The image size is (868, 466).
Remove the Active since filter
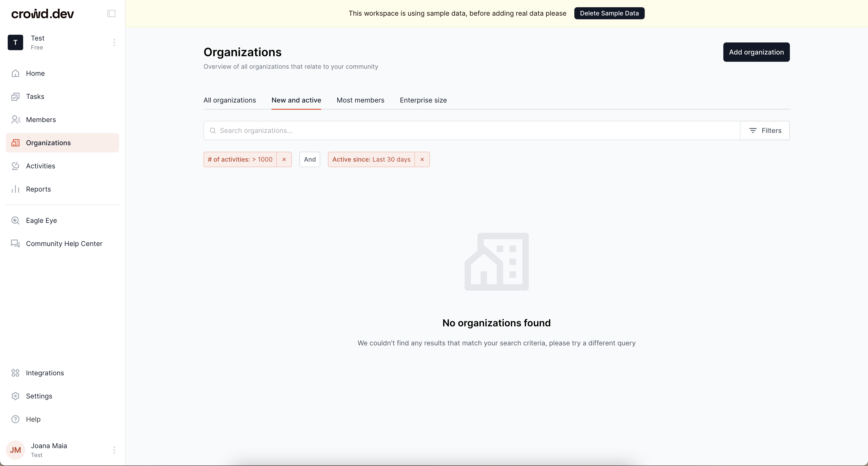point(422,159)
